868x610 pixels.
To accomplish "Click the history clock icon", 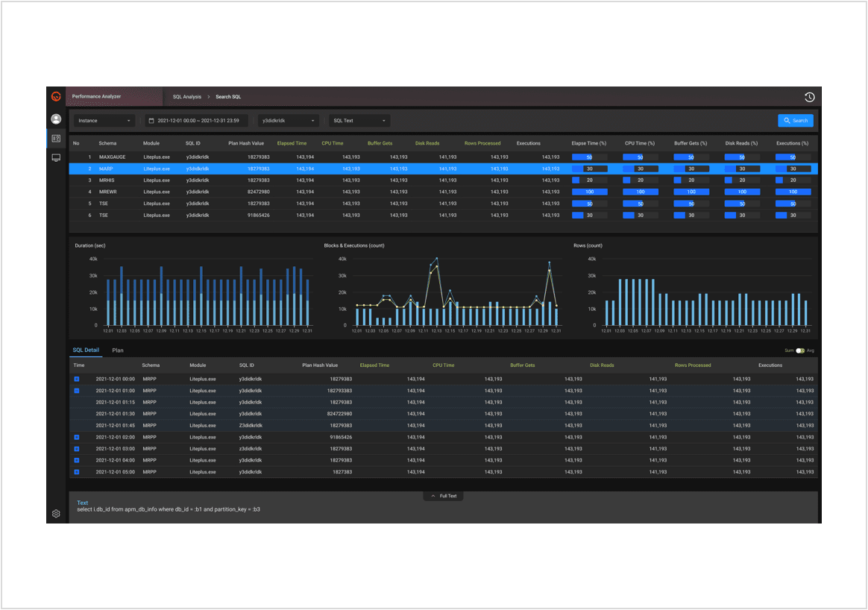I will tap(809, 97).
